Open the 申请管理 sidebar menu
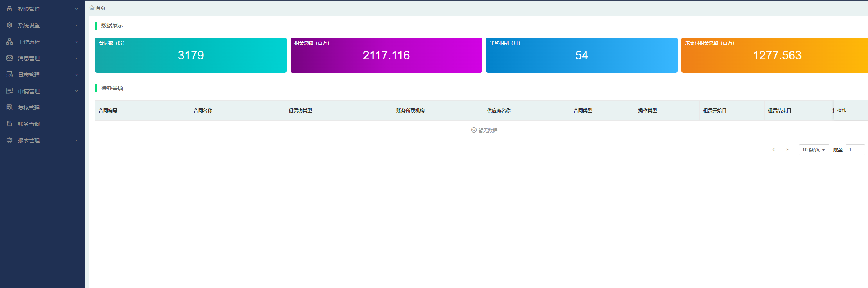The width and height of the screenshot is (868, 288). 43,91
